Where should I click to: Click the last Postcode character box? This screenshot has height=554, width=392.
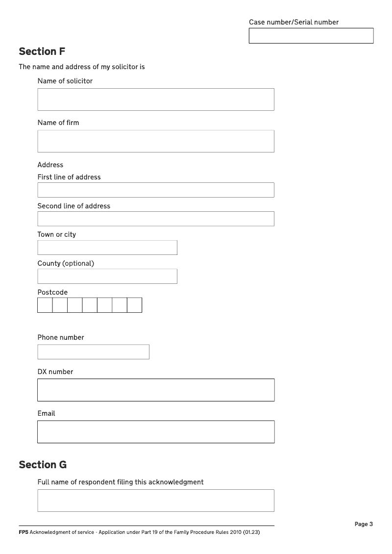[x=134, y=305]
